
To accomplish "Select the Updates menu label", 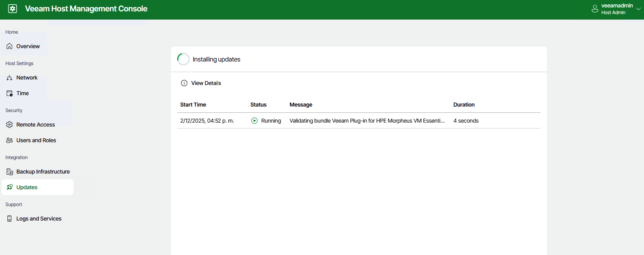I will (x=27, y=187).
